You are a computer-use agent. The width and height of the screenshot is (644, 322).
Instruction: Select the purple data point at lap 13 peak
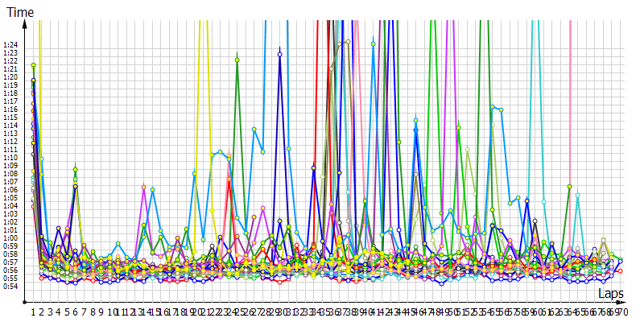click(x=143, y=187)
